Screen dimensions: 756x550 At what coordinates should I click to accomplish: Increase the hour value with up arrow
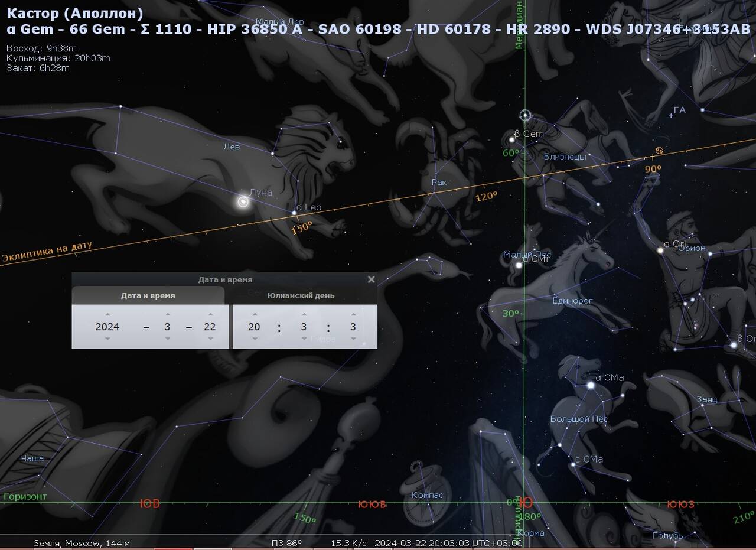tap(255, 315)
